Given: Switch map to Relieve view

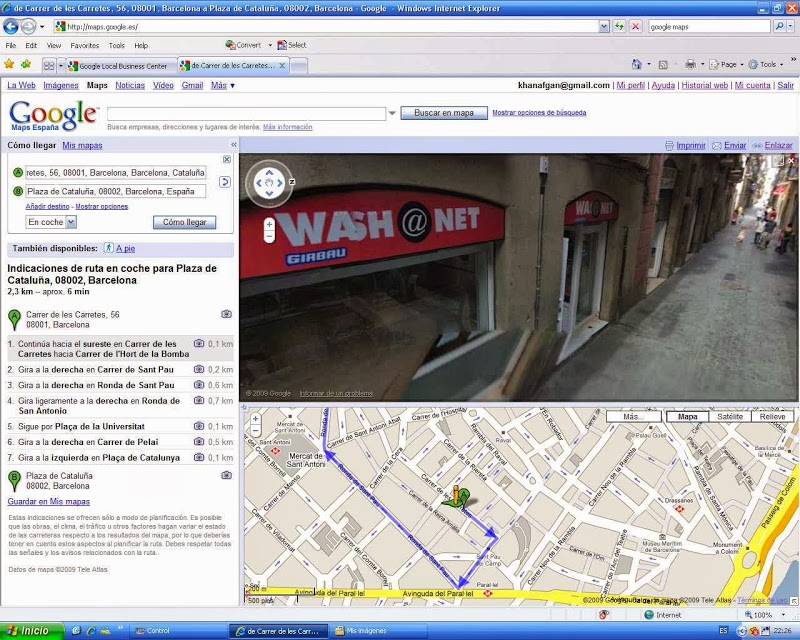Looking at the screenshot, I should [x=772, y=416].
